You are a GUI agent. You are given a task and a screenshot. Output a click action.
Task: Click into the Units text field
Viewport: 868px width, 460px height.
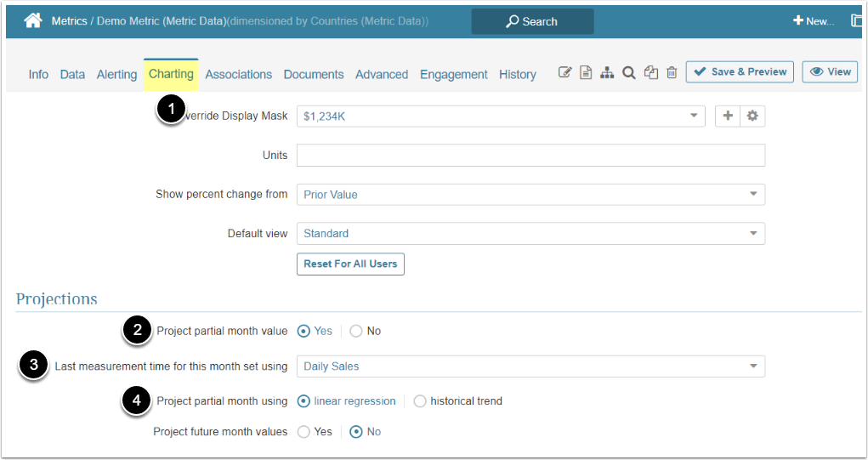pyautogui.click(x=530, y=156)
